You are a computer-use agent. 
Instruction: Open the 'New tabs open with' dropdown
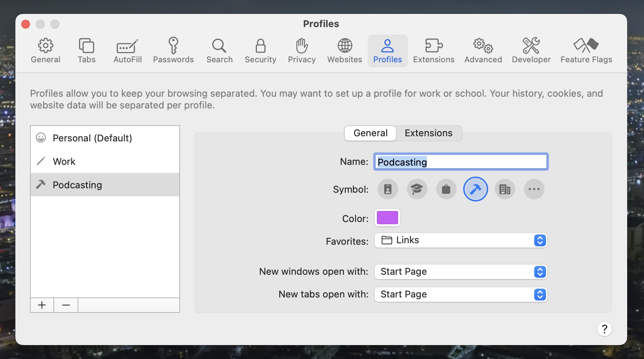(461, 295)
